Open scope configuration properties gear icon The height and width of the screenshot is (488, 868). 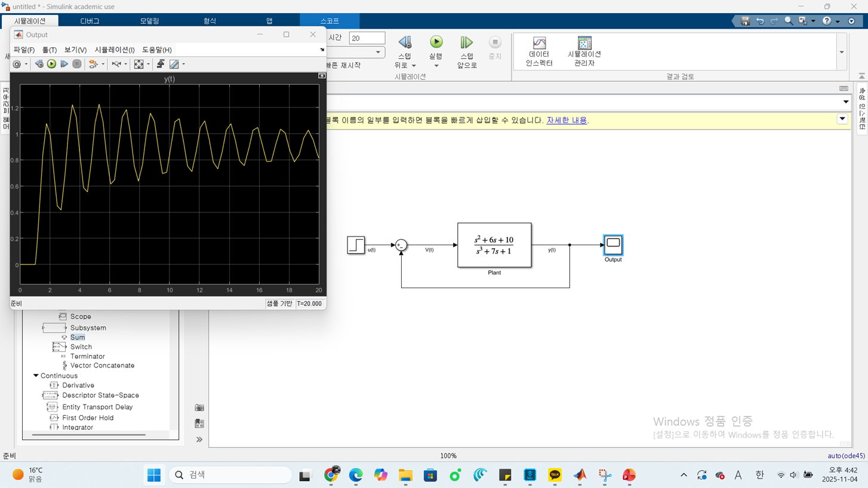click(x=17, y=64)
